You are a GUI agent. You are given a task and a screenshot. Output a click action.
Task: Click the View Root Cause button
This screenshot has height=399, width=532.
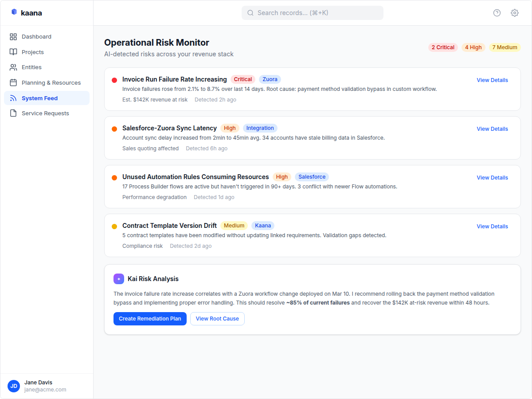217,319
